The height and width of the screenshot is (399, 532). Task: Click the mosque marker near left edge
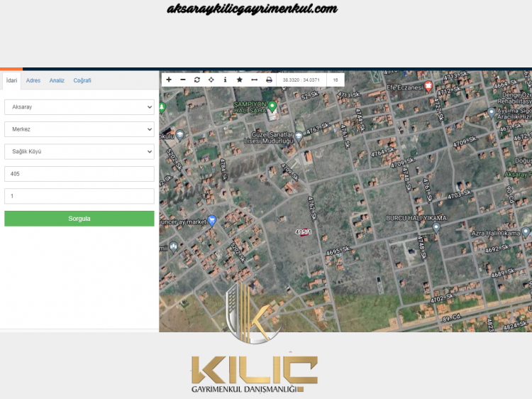click(173, 247)
